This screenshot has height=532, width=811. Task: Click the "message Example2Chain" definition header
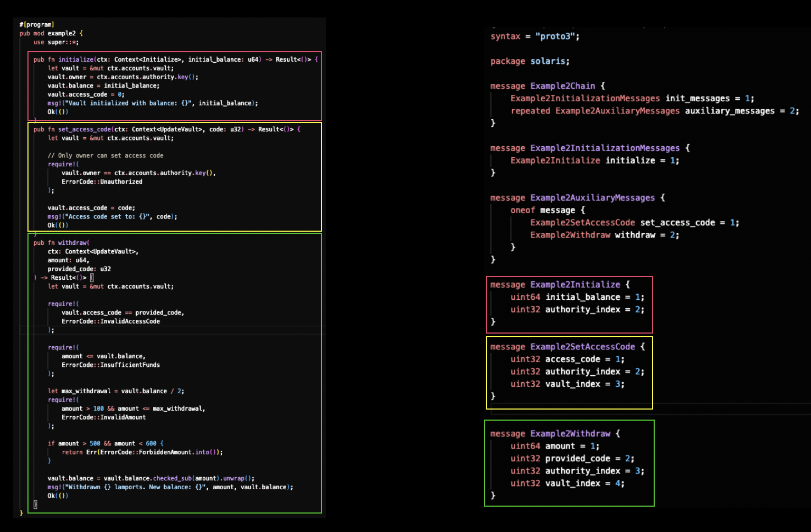pyautogui.click(x=547, y=86)
